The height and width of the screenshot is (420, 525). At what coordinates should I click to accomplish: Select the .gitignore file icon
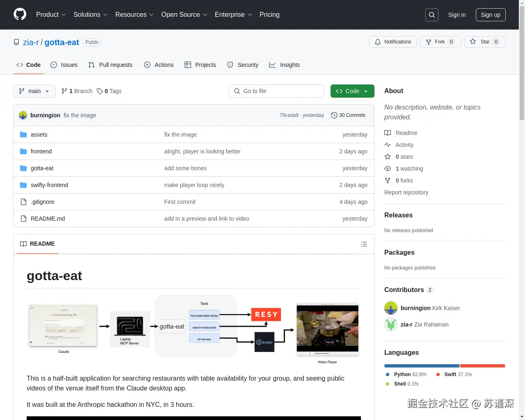23,202
